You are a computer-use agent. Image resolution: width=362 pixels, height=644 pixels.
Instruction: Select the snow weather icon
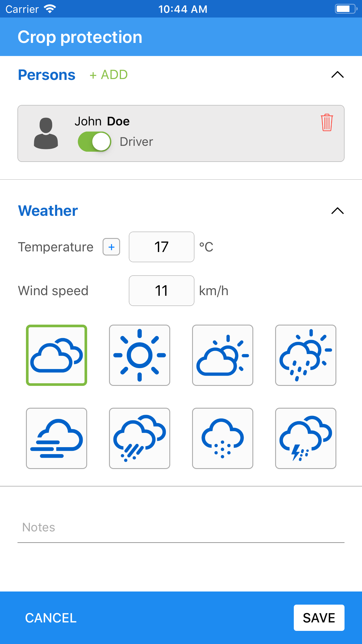(x=223, y=438)
